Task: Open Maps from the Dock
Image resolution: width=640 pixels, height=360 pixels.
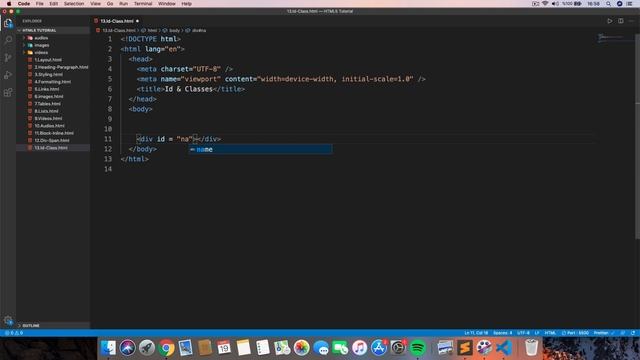Action: [282, 348]
